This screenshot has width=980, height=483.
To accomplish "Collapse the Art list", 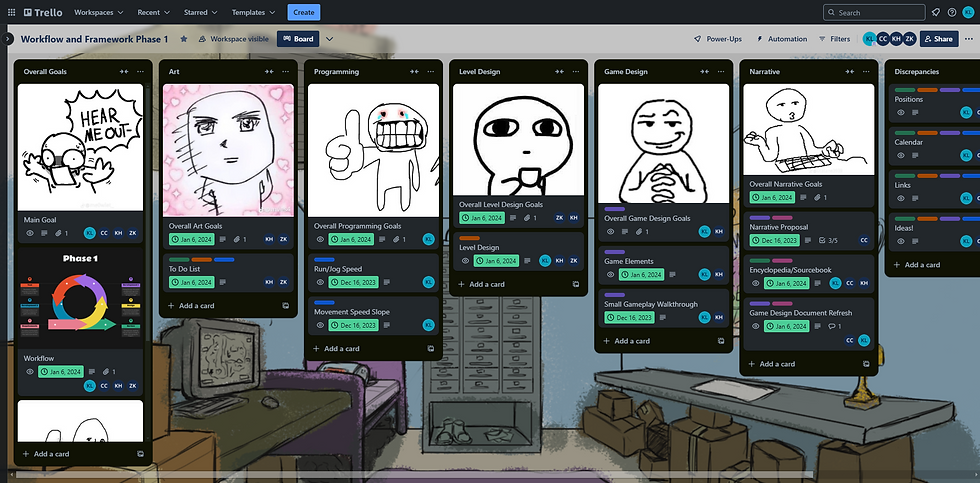I will (x=269, y=72).
